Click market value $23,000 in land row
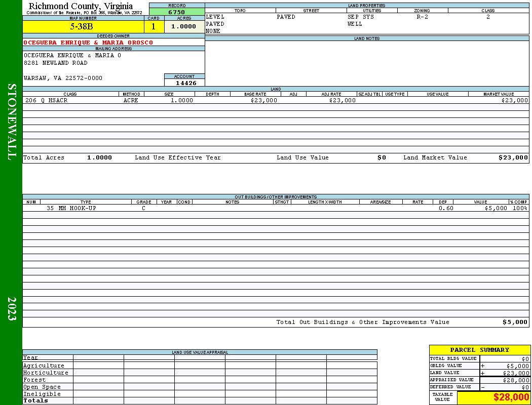Screen dimensions: 532x405 pyautogui.click(x=514, y=101)
